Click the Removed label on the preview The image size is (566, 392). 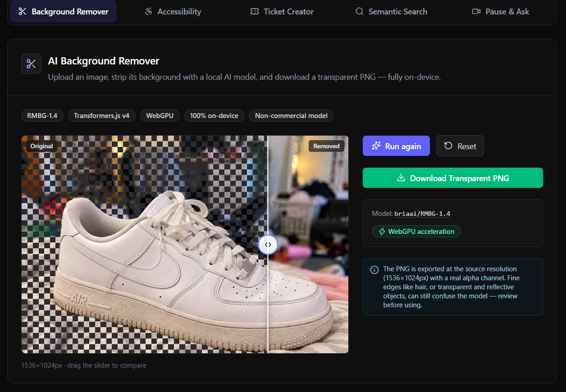(x=326, y=146)
